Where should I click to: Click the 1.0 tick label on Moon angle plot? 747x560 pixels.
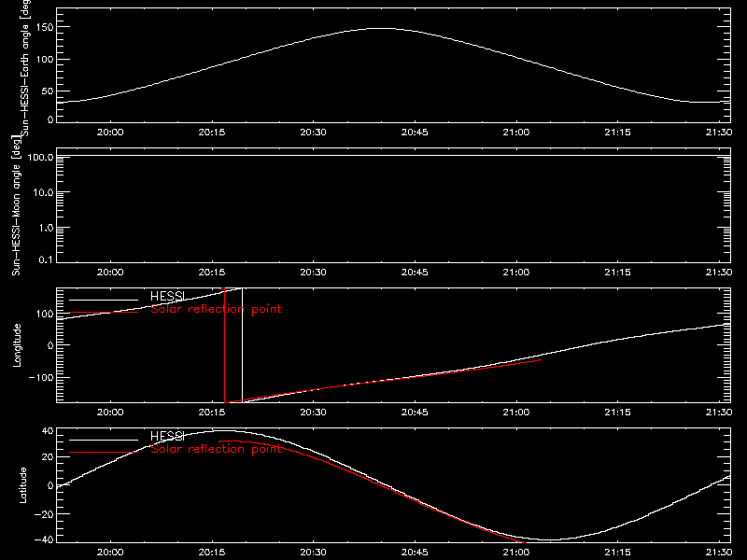tap(46, 228)
